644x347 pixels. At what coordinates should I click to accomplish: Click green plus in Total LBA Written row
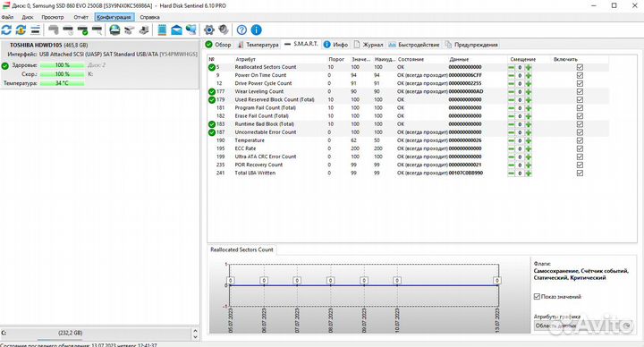coord(529,173)
